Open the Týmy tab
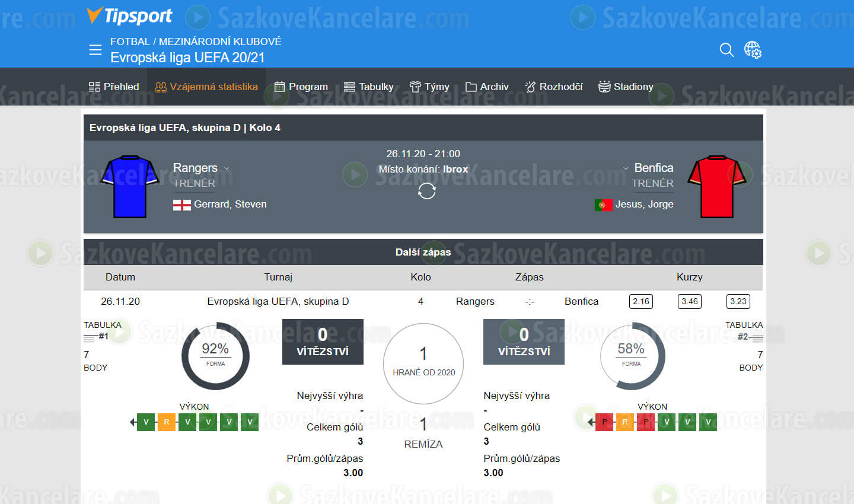The width and height of the screenshot is (854, 504). pos(429,87)
